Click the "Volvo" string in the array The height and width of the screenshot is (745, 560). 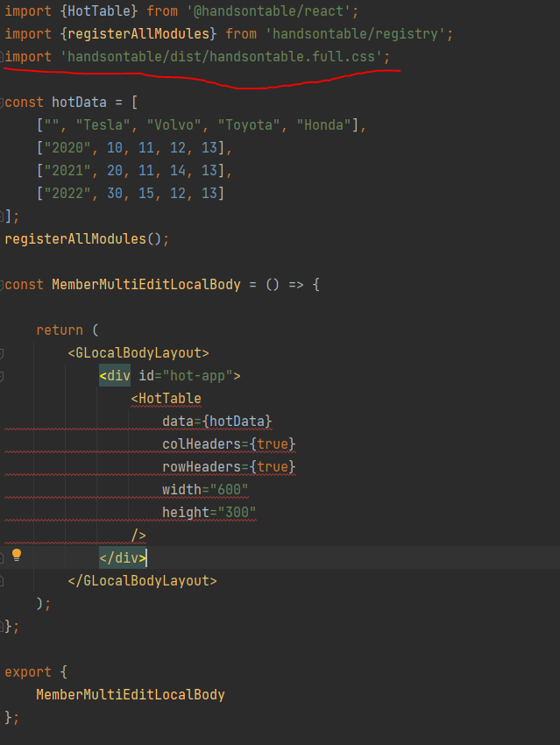[x=174, y=125]
